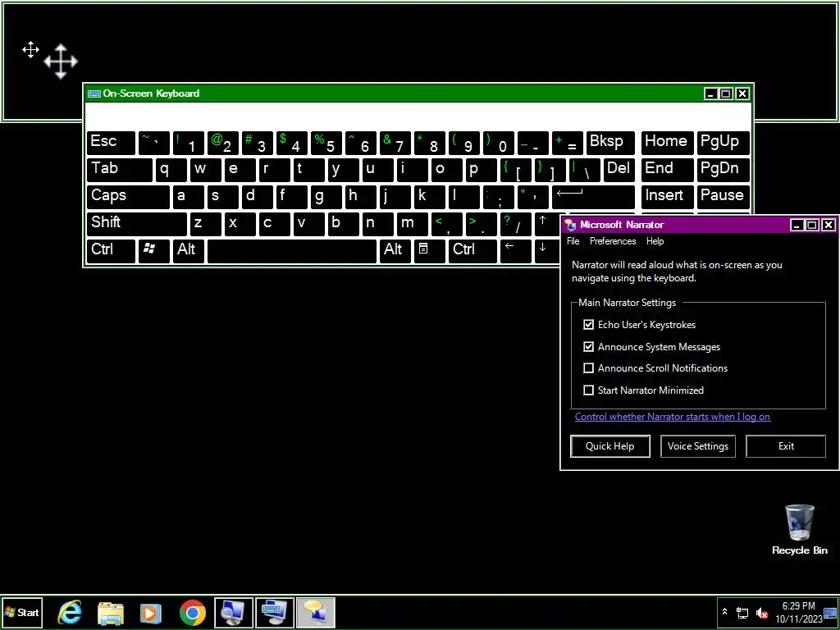
Task: Toggle Echo User's Keystrokes checkbox
Action: coord(588,325)
